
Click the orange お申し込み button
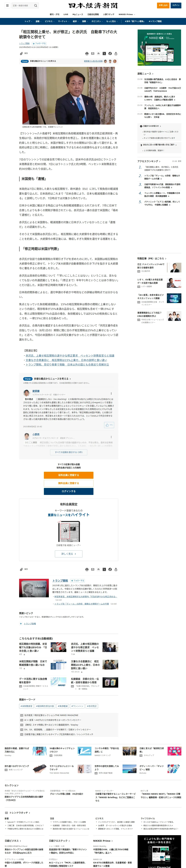[x=163, y=5]
